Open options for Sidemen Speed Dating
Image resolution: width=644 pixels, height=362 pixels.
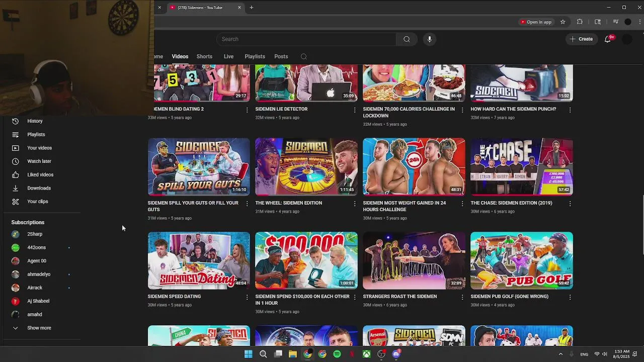247,297
